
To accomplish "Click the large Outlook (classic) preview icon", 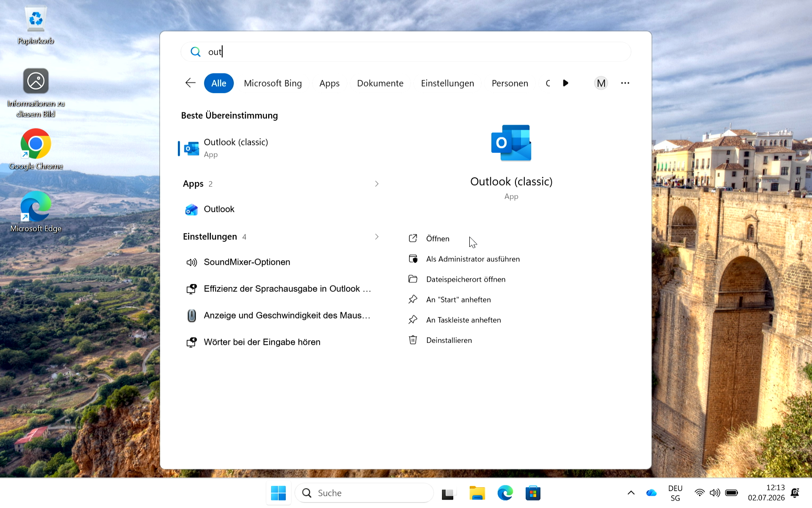I will (x=511, y=143).
